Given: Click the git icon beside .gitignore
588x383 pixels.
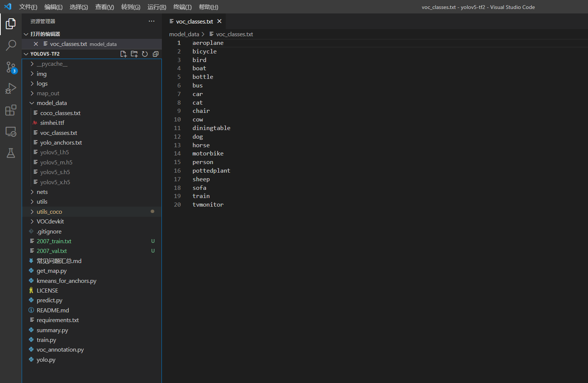Looking at the screenshot, I should click(31, 231).
